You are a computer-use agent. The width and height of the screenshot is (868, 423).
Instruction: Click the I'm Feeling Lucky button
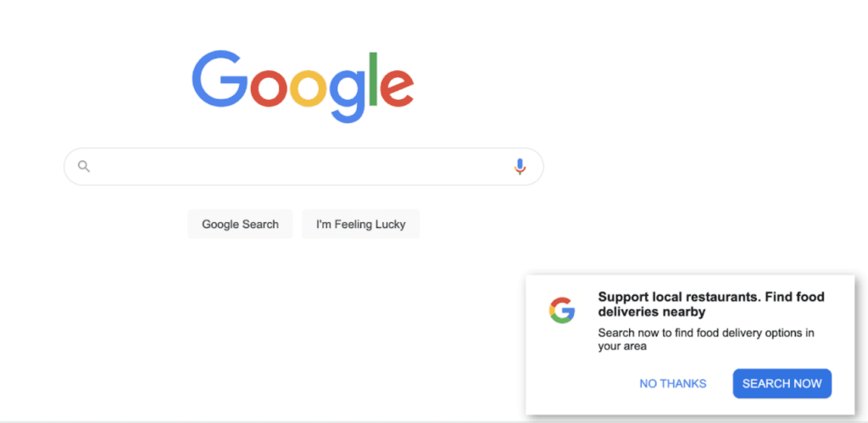tap(361, 225)
